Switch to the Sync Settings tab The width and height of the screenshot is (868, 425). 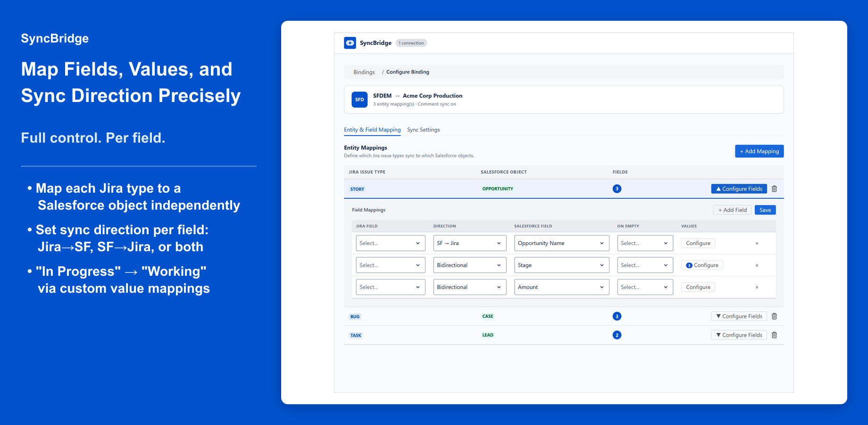pos(423,130)
